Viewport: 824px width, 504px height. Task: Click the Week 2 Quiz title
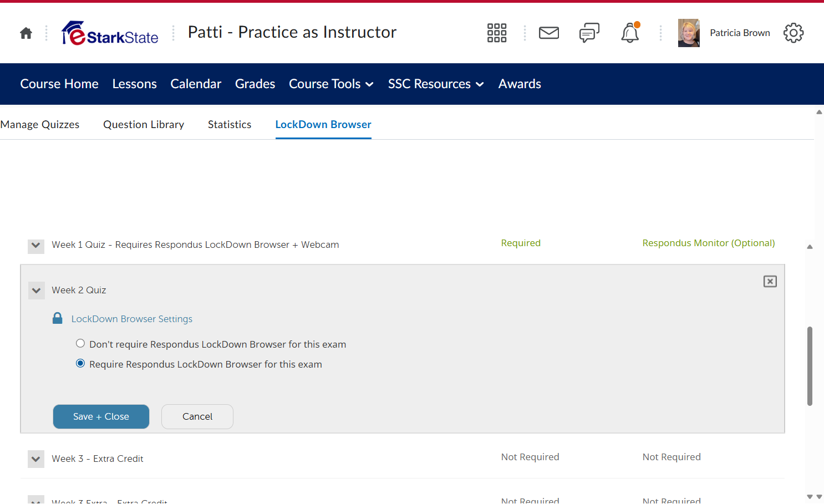coord(79,290)
